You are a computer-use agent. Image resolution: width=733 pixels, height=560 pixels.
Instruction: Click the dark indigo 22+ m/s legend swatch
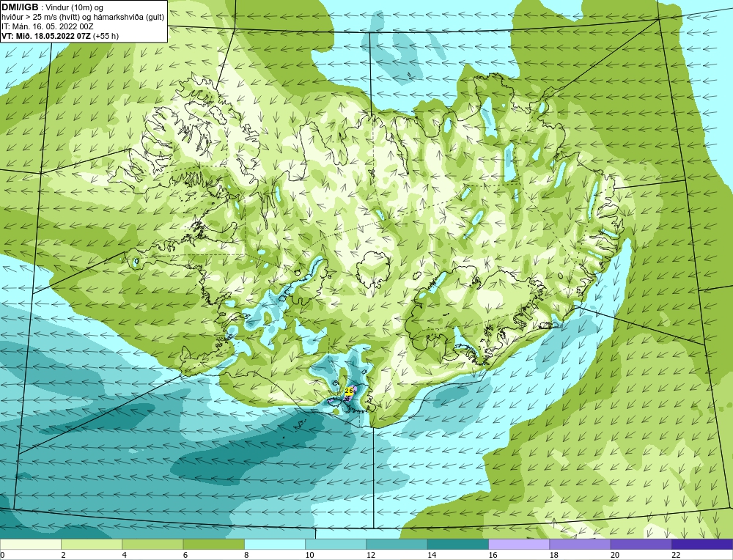(x=702, y=544)
